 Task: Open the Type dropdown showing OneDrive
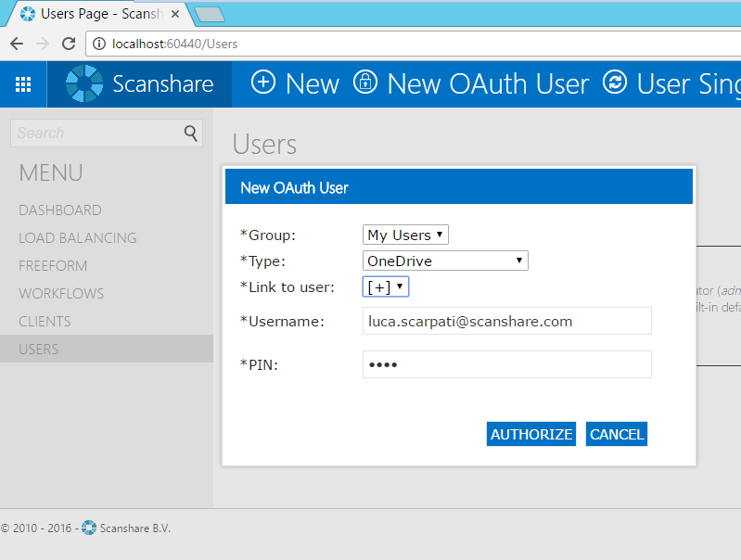pyautogui.click(x=445, y=261)
